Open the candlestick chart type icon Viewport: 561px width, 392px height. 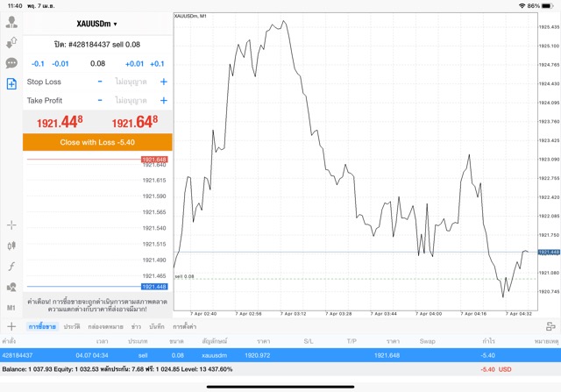[11, 246]
